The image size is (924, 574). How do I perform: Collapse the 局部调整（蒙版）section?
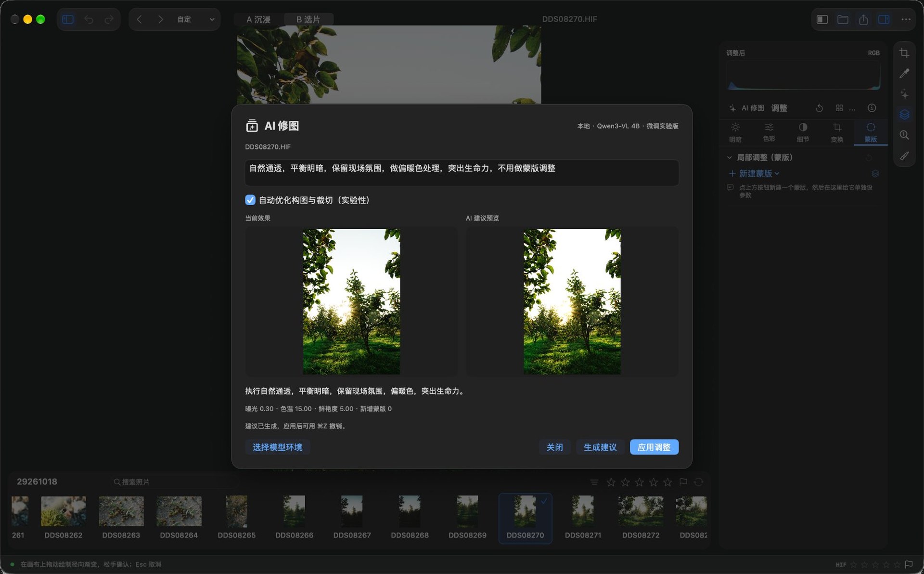(730, 157)
